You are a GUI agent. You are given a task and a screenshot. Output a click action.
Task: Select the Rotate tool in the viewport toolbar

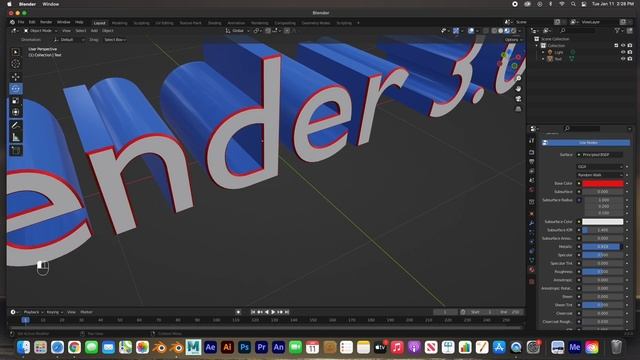click(x=16, y=89)
